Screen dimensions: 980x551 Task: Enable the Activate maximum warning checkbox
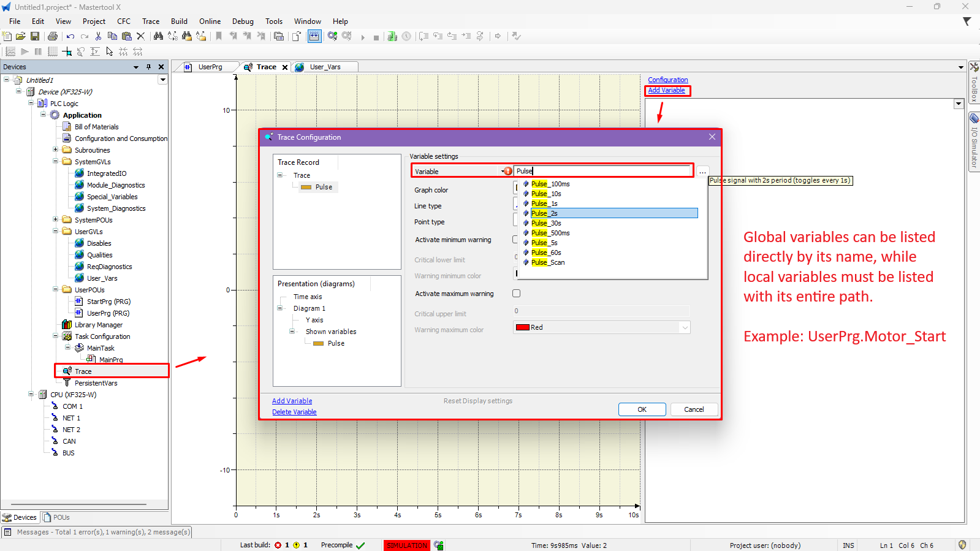[x=516, y=294]
